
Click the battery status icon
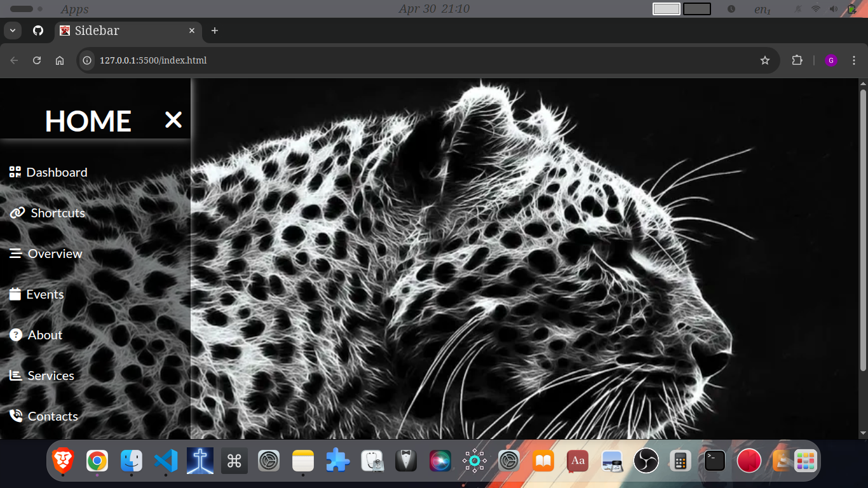[x=852, y=9]
